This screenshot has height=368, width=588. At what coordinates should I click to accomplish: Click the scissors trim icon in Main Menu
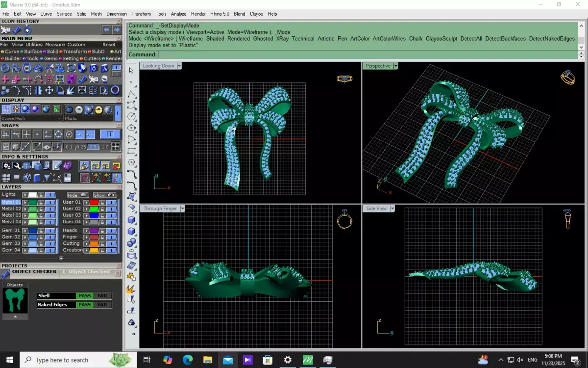tap(104, 90)
